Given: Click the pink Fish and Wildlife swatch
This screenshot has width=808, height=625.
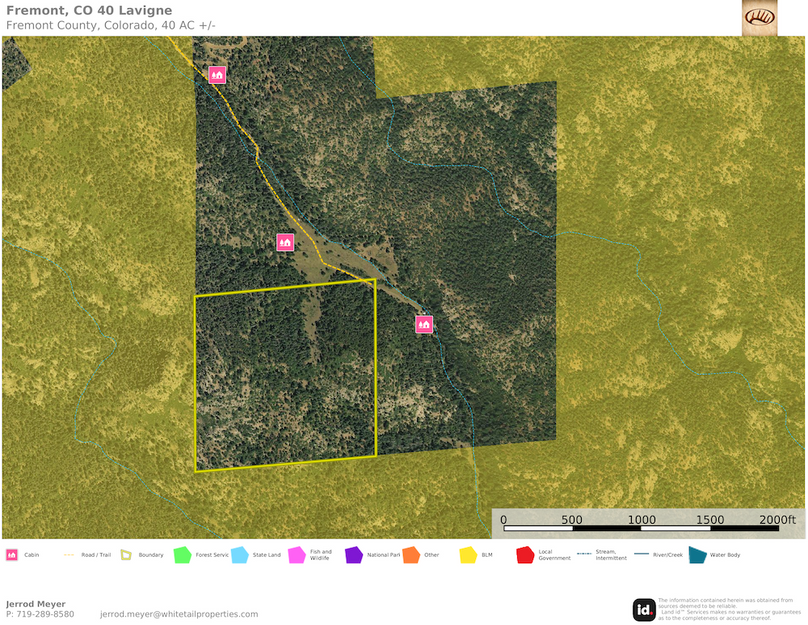Looking at the screenshot, I should point(296,554).
